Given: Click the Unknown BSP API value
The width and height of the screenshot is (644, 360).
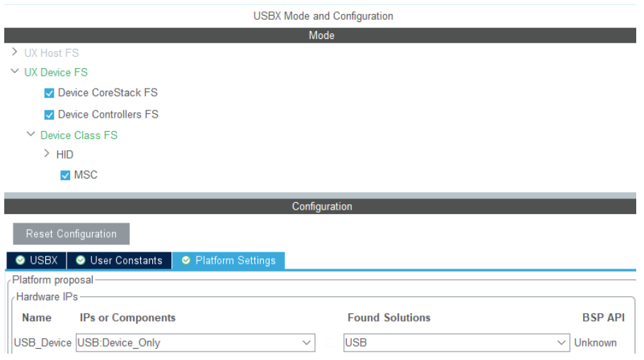Looking at the screenshot, I should tap(596, 343).
